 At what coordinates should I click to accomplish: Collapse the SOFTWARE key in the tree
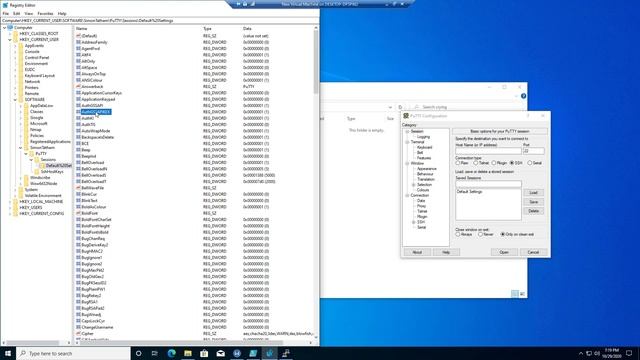pos(15,100)
